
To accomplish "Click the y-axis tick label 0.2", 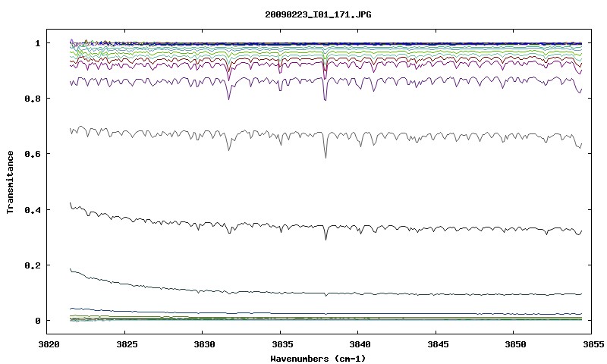I will [x=33, y=265].
